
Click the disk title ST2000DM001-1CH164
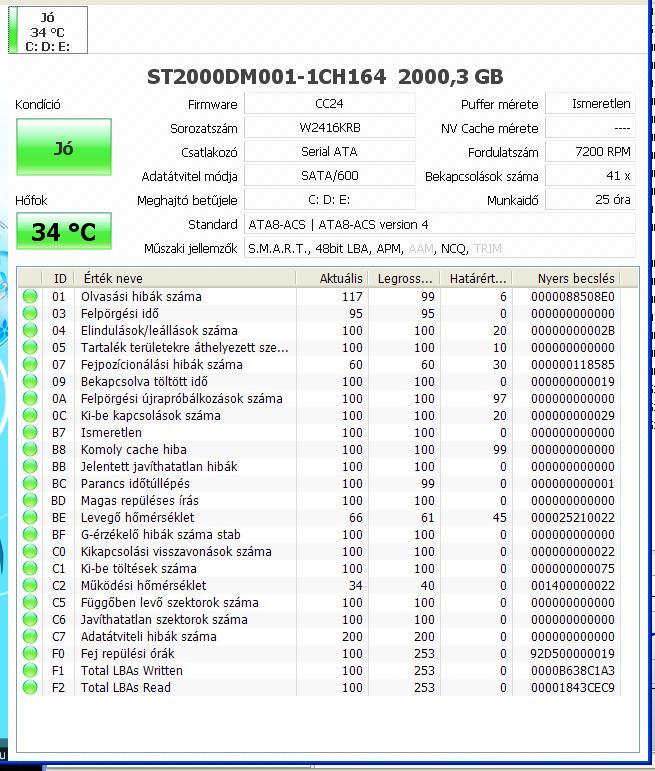tap(267, 77)
